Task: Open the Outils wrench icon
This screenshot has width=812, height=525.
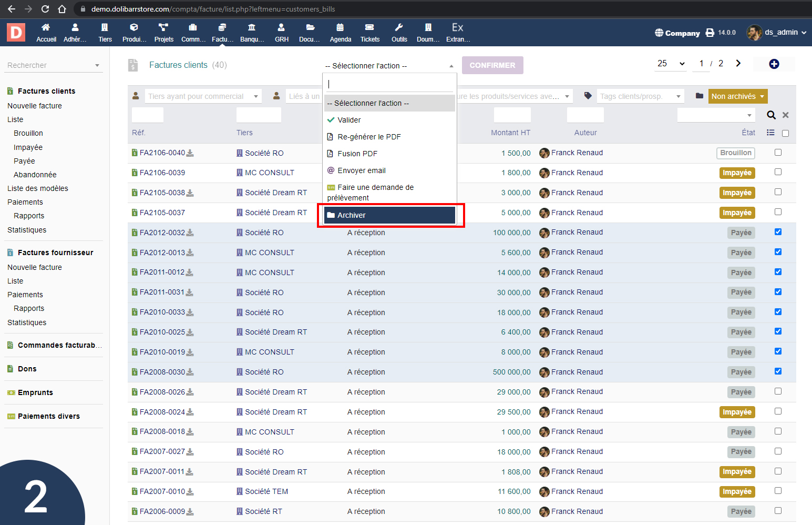Action: (399, 28)
